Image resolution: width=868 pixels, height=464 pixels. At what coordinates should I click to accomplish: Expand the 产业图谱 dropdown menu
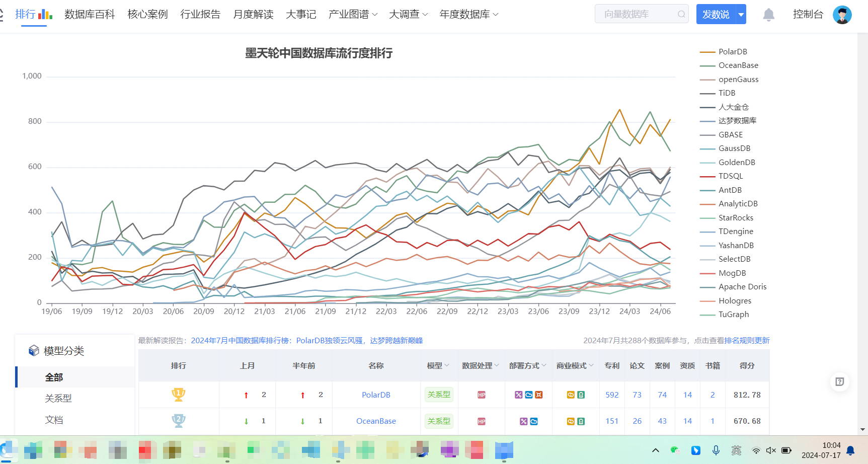pyautogui.click(x=353, y=15)
